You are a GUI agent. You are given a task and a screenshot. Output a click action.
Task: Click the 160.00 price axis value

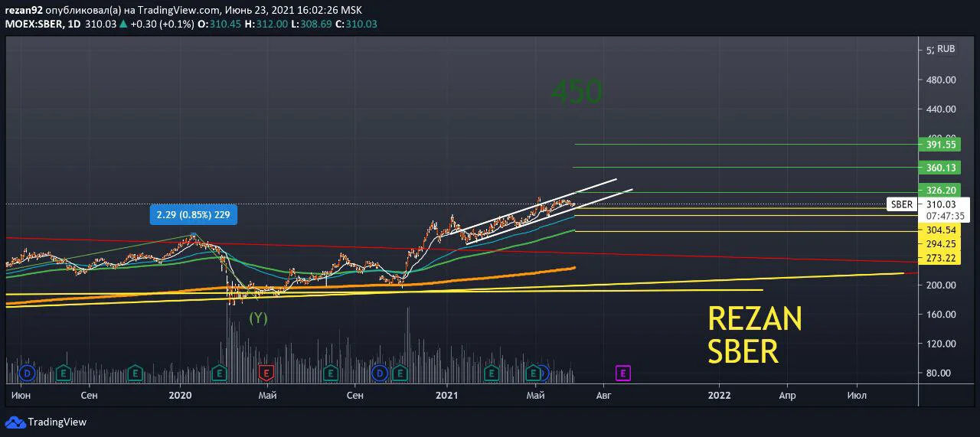940,314
